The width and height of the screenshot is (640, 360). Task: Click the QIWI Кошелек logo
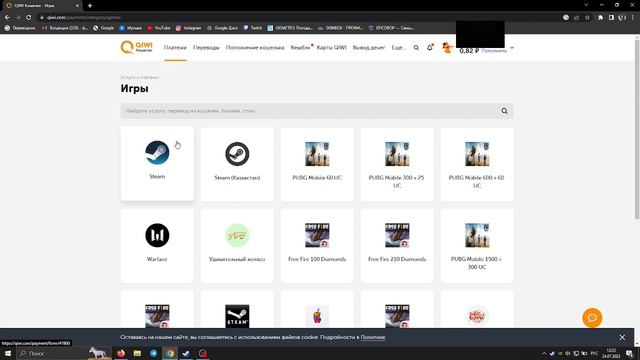pos(137,47)
